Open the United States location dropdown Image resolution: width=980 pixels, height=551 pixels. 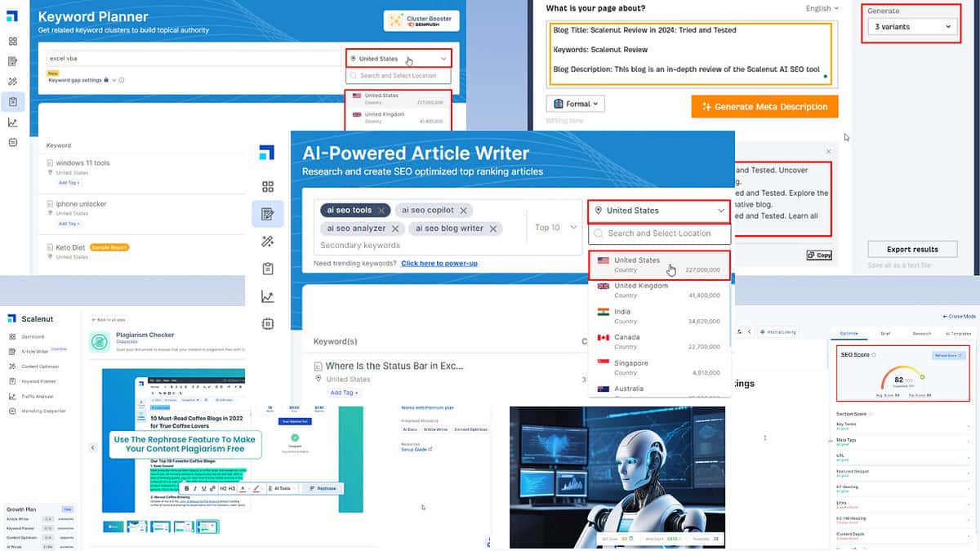(659, 211)
